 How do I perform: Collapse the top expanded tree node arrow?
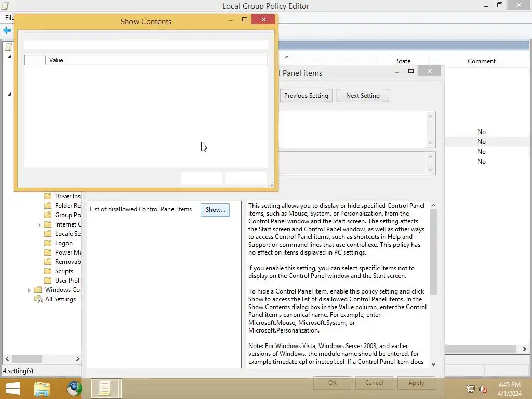tap(9, 57)
